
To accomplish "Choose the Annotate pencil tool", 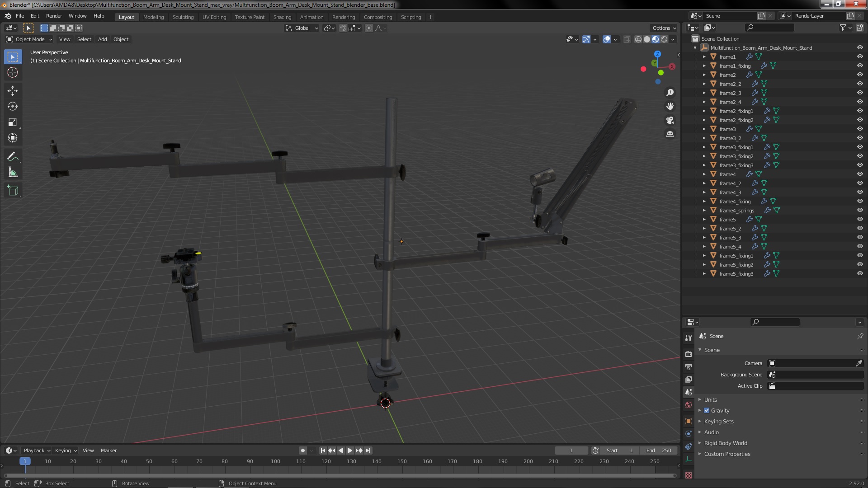I will (13, 156).
